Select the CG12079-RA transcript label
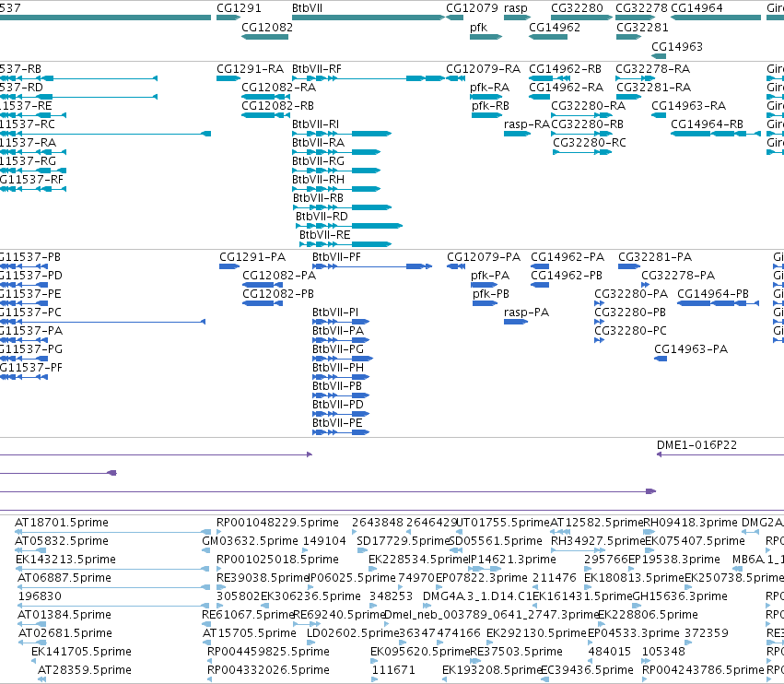The image size is (784, 684). [x=483, y=68]
